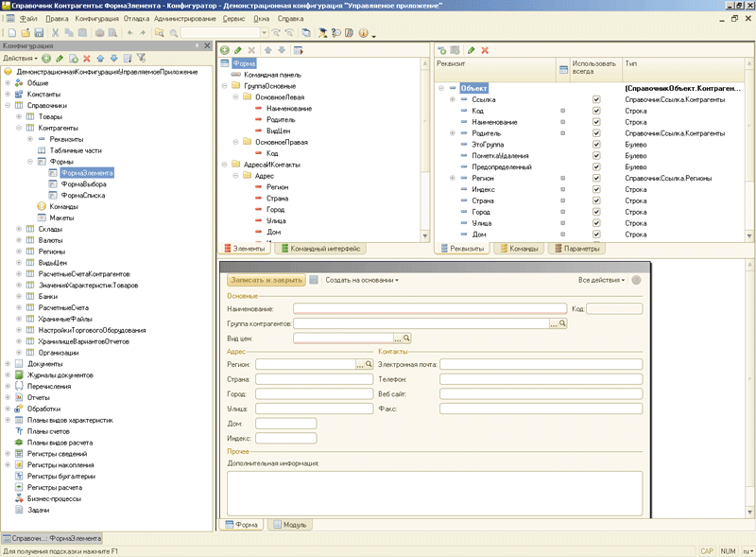
Task: Click the red delete icon in attributes panel
Action: pyautogui.click(x=485, y=49)
